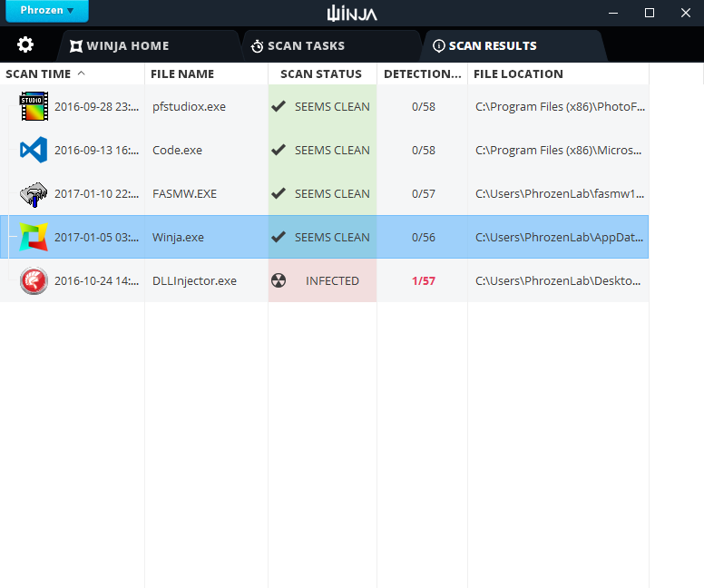The height and width of the screenshot is (588, 704).
Task: Click the checkmark icon in FASMW.EXE row
Action: 279,193
